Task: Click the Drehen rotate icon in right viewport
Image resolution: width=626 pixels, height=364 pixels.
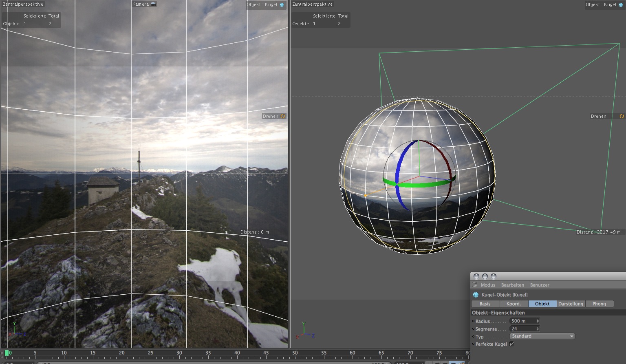Action: coord(622,116)
